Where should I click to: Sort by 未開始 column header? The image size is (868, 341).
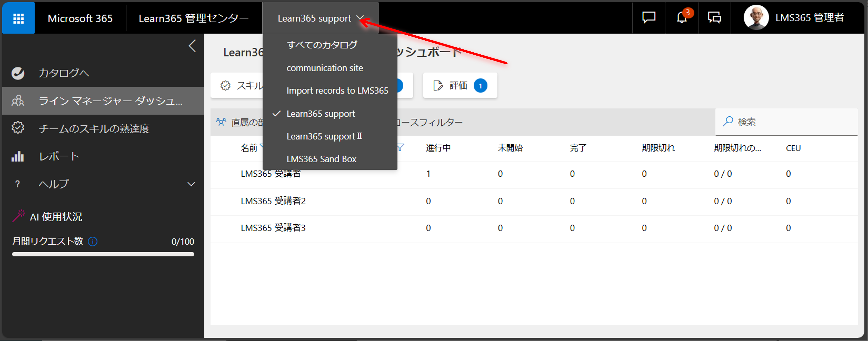pyautogui.click(x=510, y=148)
